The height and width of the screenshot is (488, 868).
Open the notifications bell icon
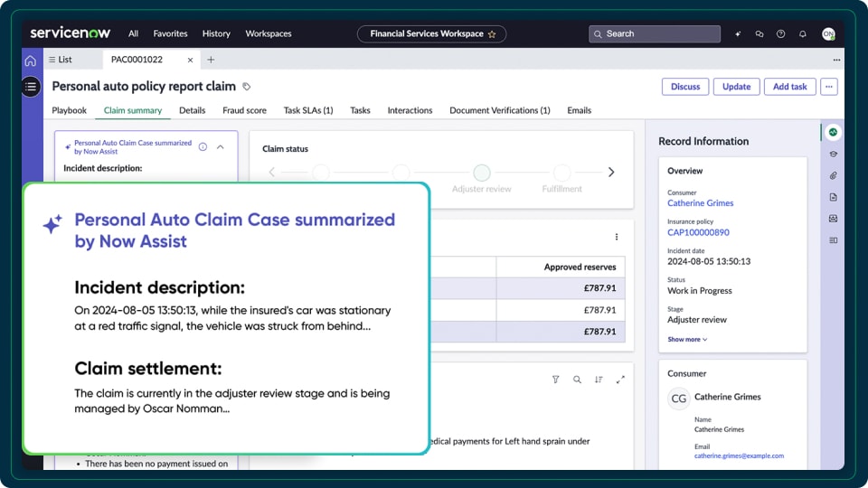pyautogui.click(x=803, y=33)
